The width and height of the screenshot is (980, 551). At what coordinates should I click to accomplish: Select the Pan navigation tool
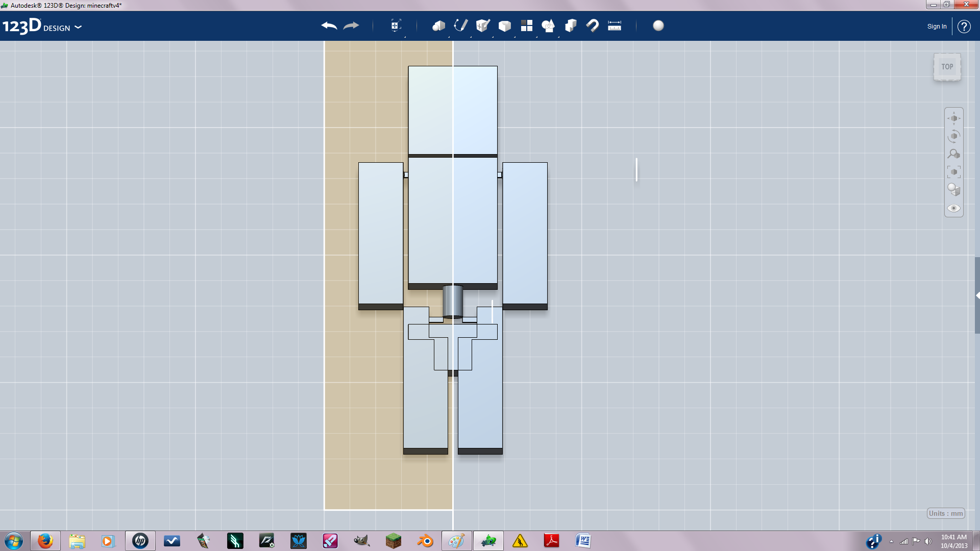coord(953,118)
